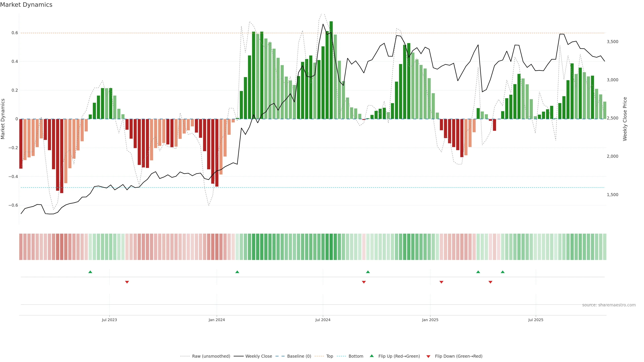This screenshot has height=362, width=644.
Task: Toggle the Top threshold legend entry
Action: [x=330, y=356]
